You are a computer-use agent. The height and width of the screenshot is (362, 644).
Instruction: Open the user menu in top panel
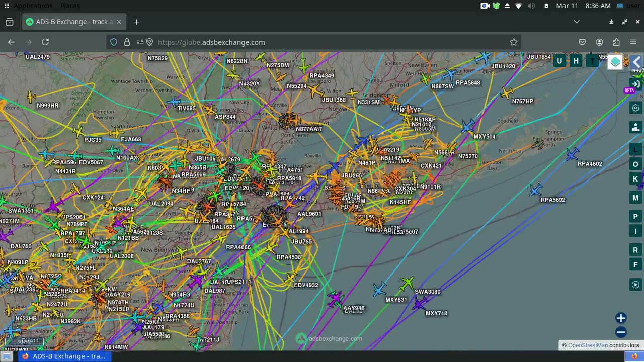(629, 6)
